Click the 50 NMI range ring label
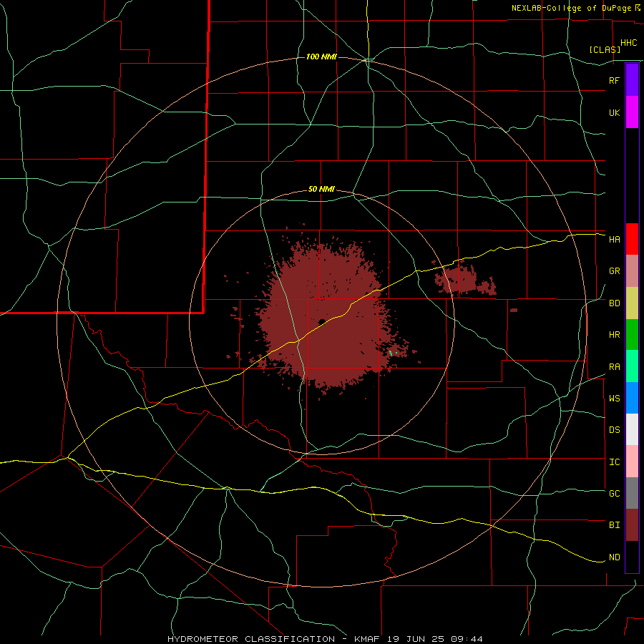 [321, 190]
